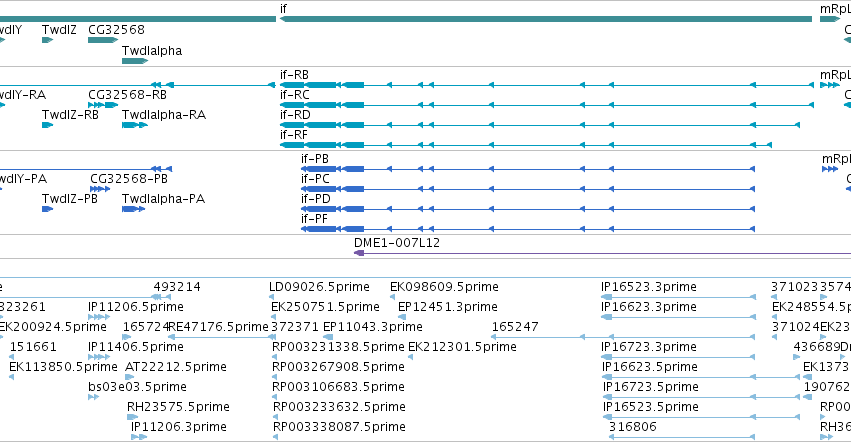
Task: Select the if-RD transcript
Action: tap(540, 125)
